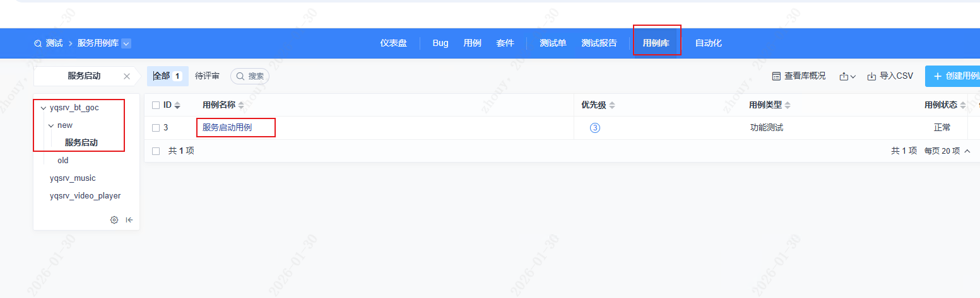Select the 全部 filter tab
Viewport: 980px width, 298px height.
click(168, 76)
